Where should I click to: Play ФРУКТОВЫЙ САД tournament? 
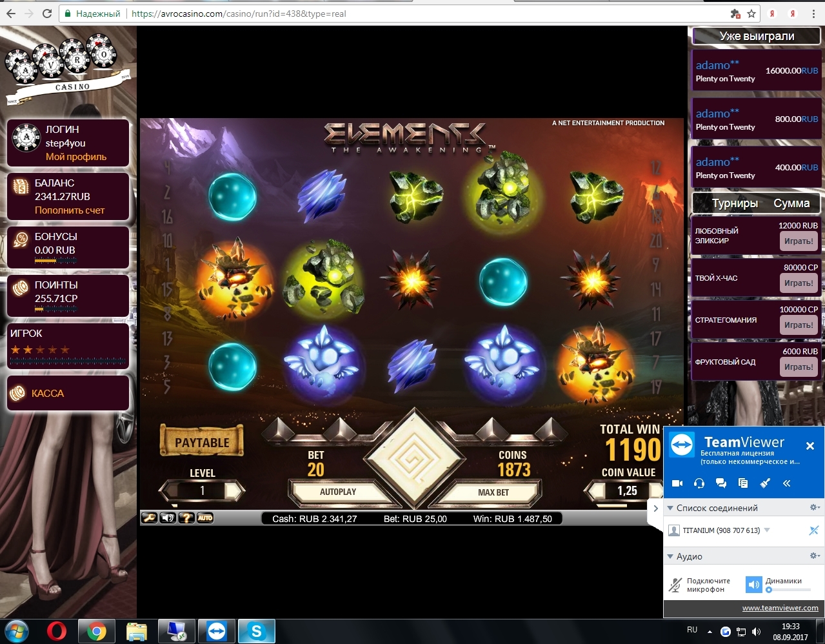(799, 367)
